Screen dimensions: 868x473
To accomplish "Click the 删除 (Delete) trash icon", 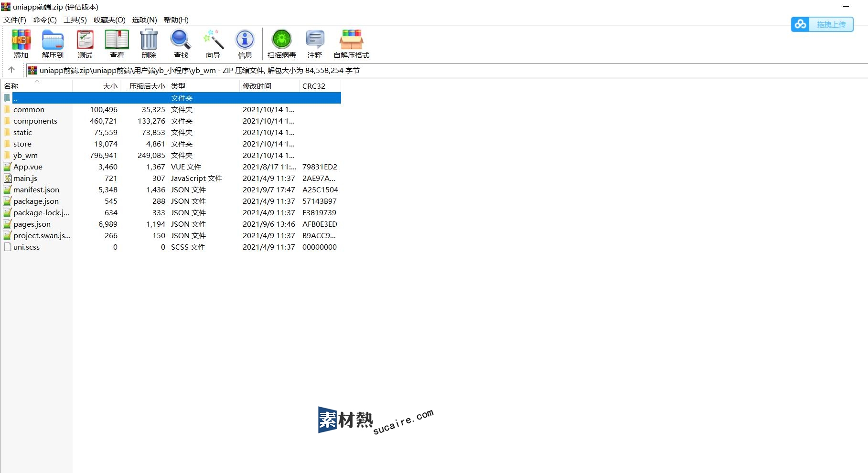I will coord(149,40).
